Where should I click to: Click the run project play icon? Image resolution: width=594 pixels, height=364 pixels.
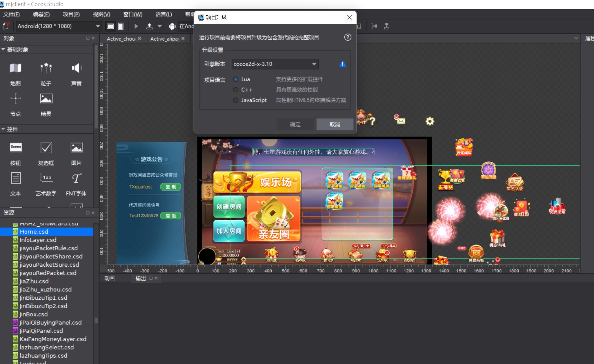point(136,26)
